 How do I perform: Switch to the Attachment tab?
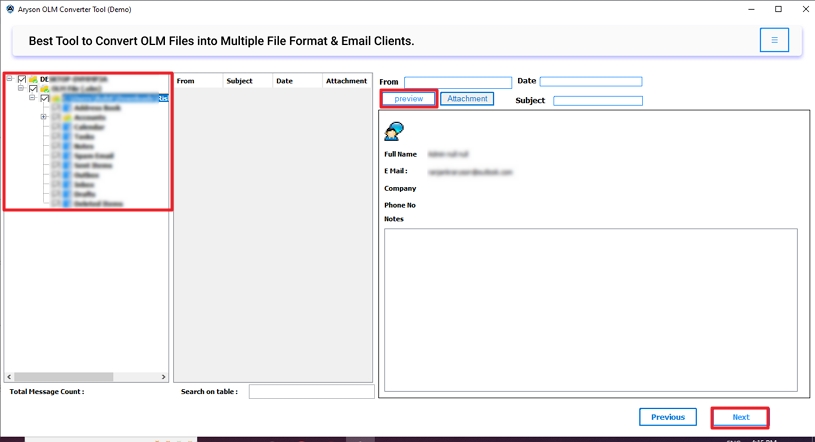click(x=467, y=98)
